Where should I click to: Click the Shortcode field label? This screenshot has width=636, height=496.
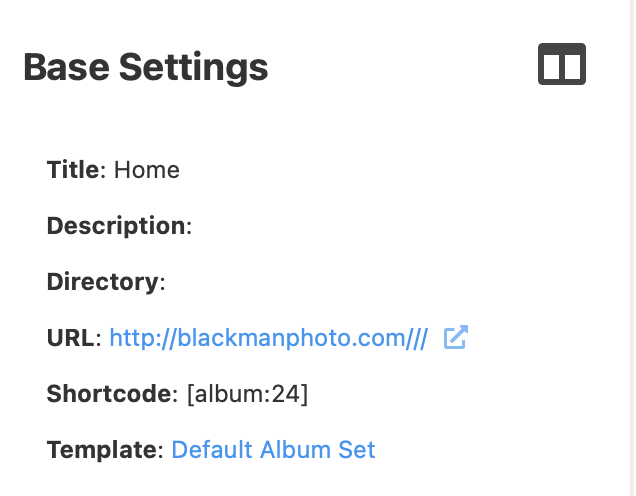(110, 394)
